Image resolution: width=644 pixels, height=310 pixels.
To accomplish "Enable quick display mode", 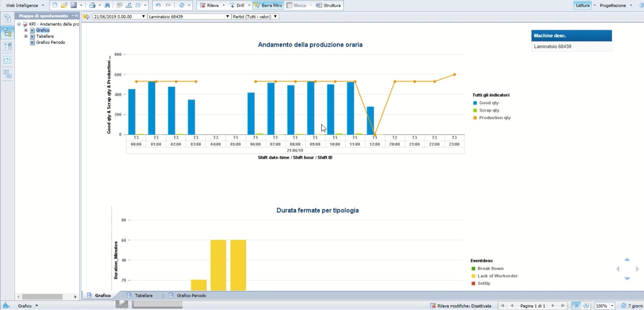I will [576, 306].
